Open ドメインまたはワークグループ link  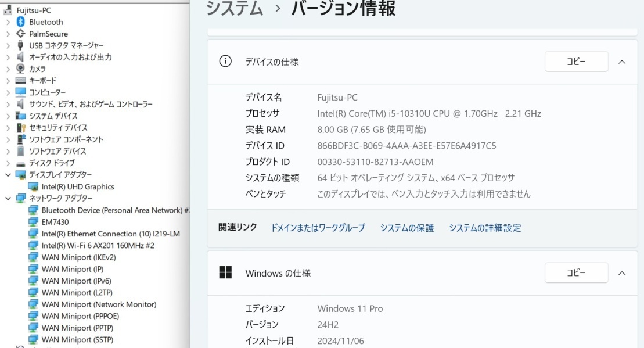pyautogui.click(x=318, y=228)
